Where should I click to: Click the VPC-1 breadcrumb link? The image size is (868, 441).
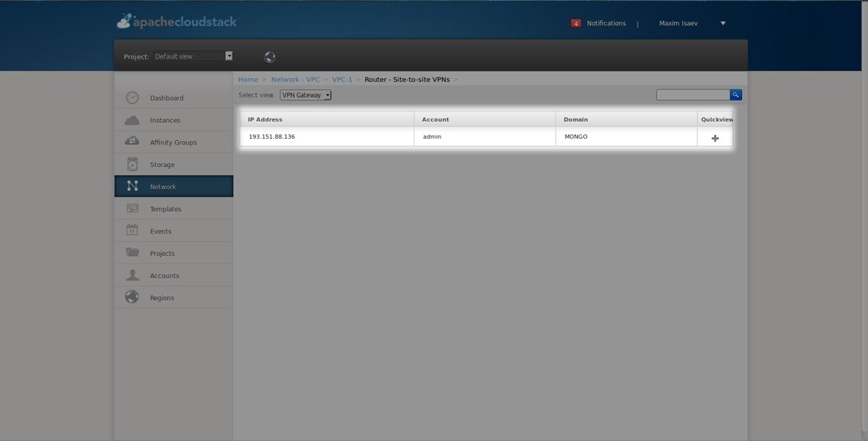[342, 80]
